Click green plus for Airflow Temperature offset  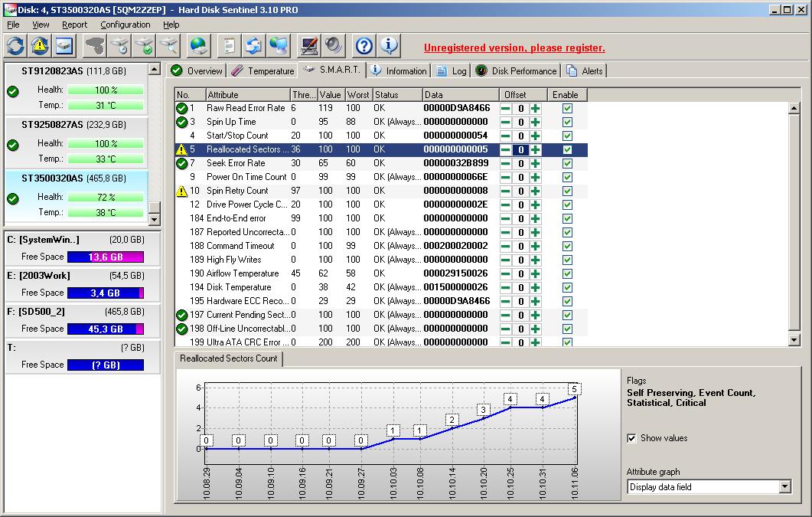tap(536, 273)
